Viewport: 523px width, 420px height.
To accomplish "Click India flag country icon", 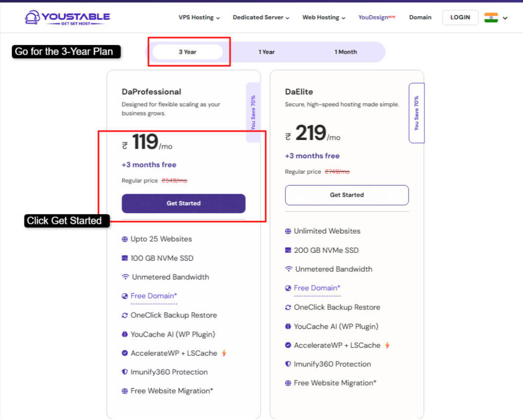I will click(491, 17).
